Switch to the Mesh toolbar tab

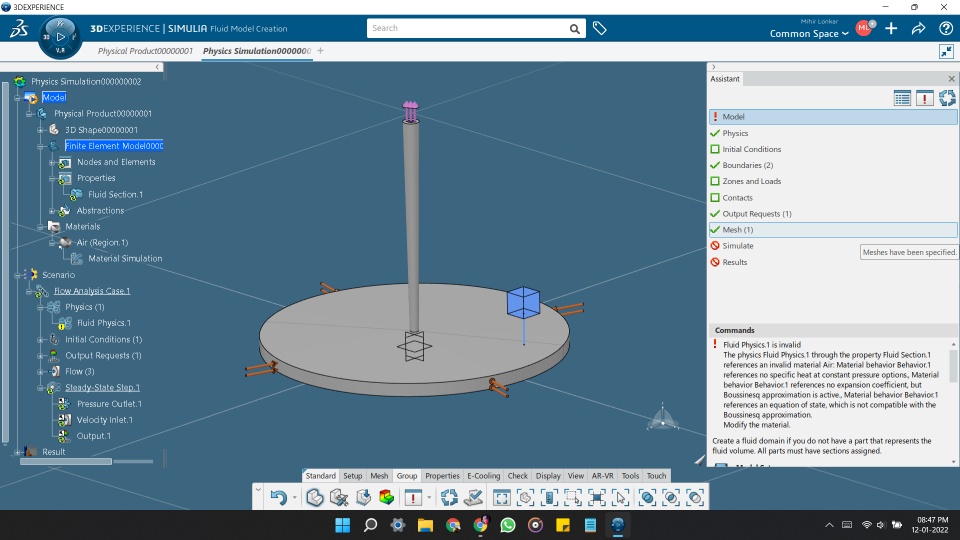pos(379,476)
